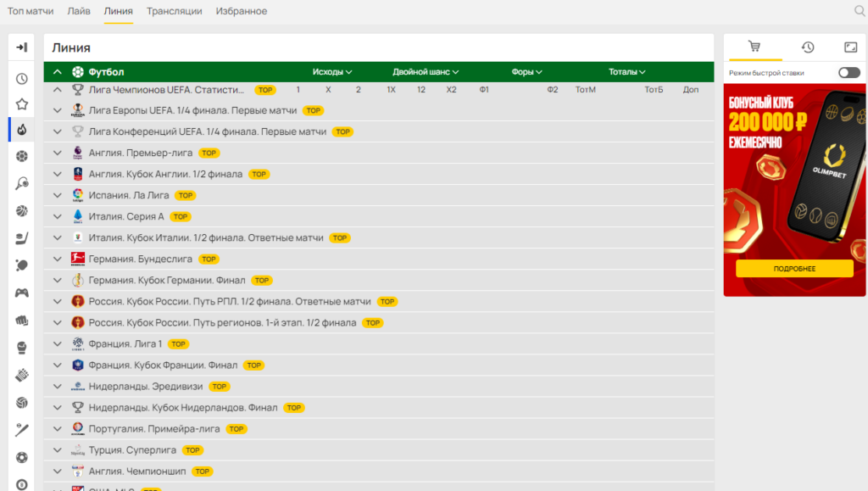
Task: Open favorites star in the sidebar
Action: point(21,104)
